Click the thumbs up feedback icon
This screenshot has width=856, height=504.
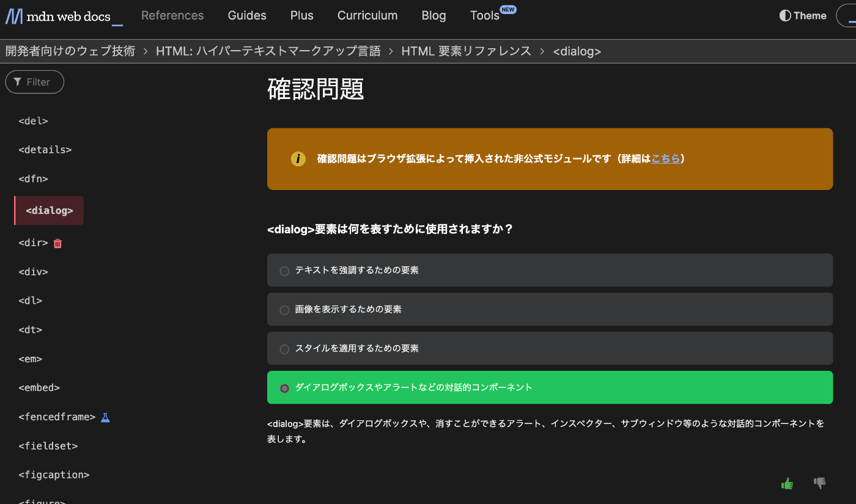(787, 483)
